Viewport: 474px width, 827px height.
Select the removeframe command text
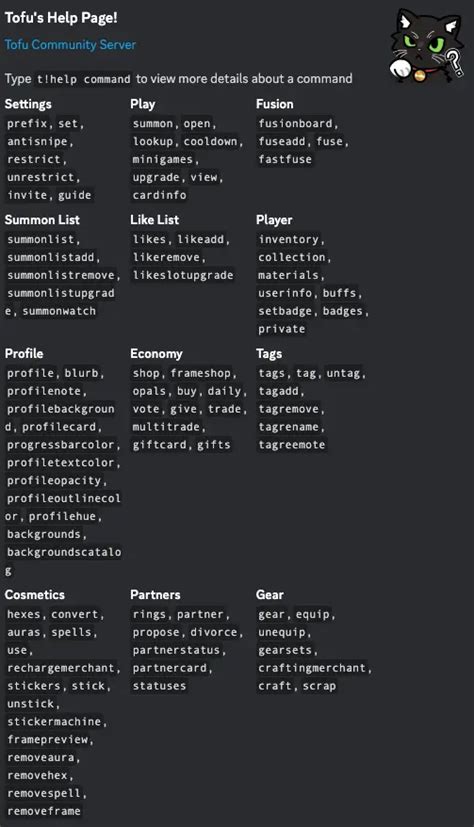(x=44, y=811)
